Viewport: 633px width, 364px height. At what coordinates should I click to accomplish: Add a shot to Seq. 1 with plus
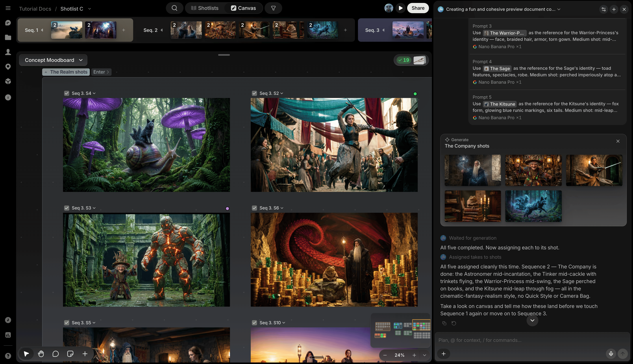[123, 30]
